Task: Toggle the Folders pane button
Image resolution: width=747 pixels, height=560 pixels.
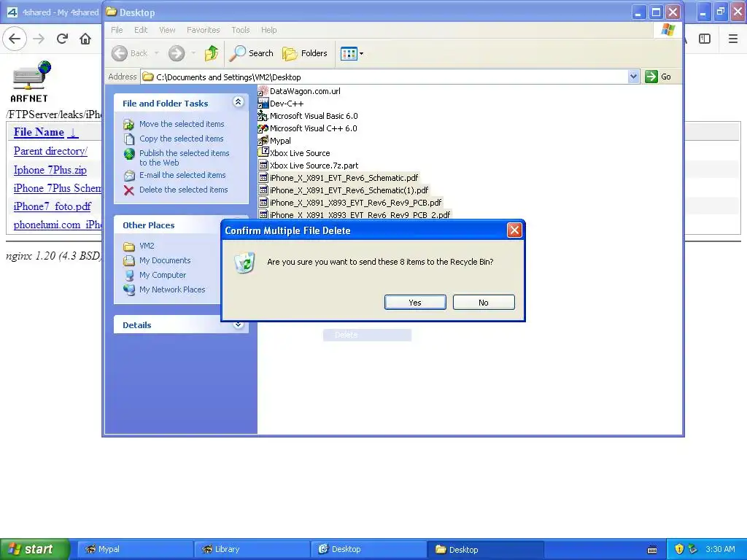Action: (305, 53)
